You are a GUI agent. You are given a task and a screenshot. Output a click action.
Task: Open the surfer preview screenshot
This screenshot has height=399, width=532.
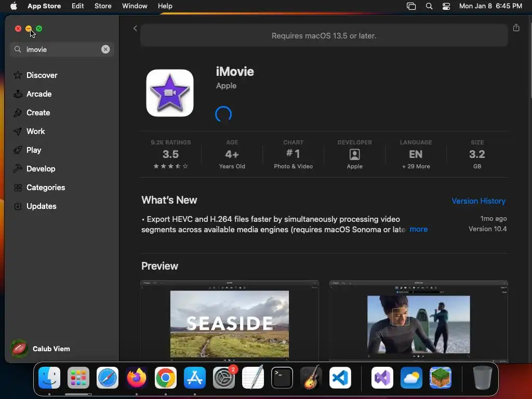[x=418, y=321]
